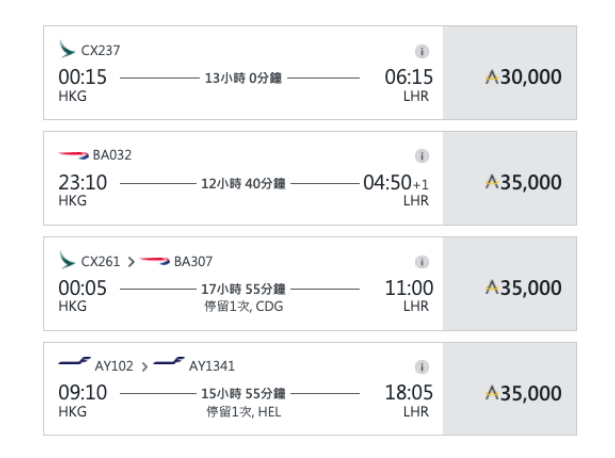Click info icon for CX261 and BA307 itinerary

pyautogui.click(x=422, y=260)
